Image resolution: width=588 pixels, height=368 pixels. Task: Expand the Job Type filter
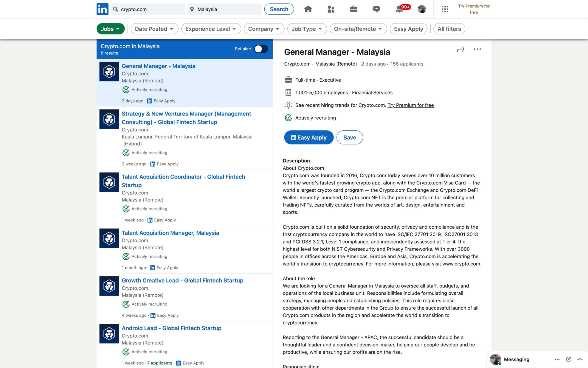tap(307, 29)
